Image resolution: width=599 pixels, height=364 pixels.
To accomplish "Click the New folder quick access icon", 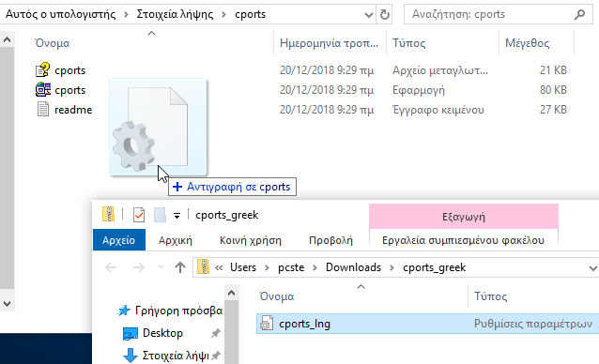I will 160,215.
